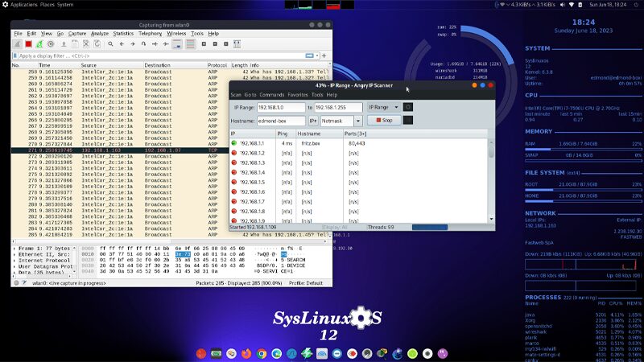
Task: Expand the Internet Protocol tree node
Action: click(x=14, y=260)
